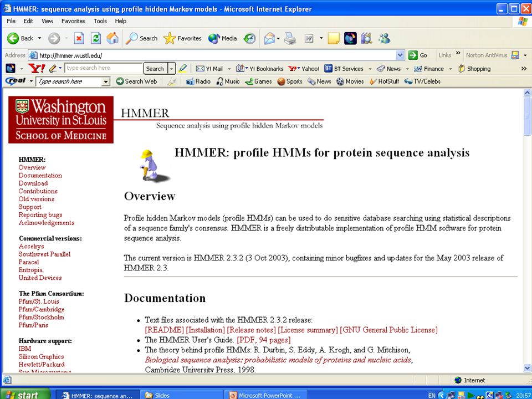Image resolution: width=532 pixels, height=399 pixels.
Task: Open the Windows Start button
Action: pos(25,395)
